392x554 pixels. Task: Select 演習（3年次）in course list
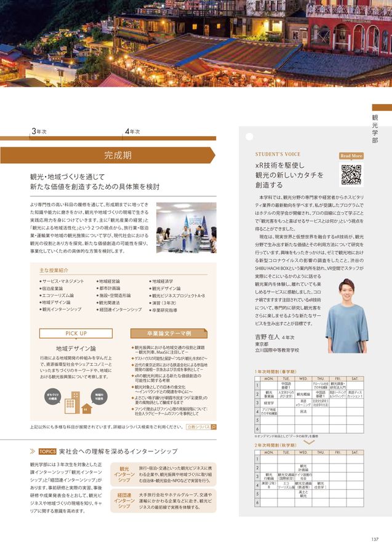click(163, 303)
